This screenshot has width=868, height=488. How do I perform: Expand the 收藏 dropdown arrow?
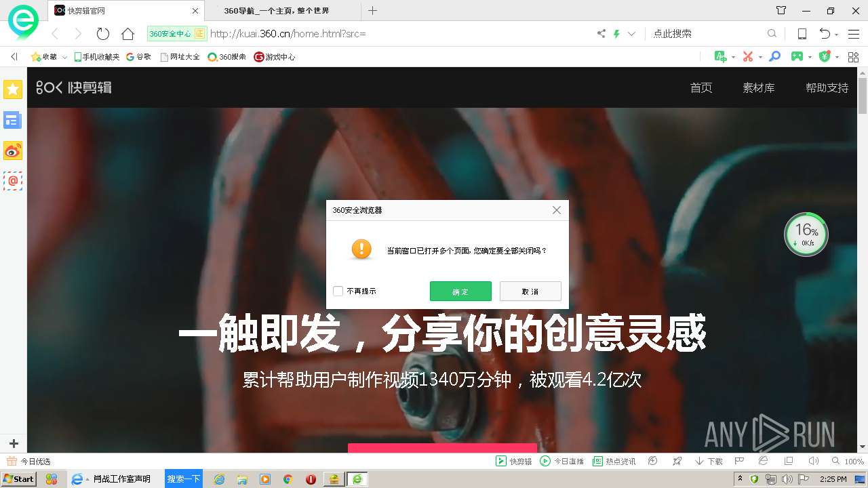click(64, 58)
